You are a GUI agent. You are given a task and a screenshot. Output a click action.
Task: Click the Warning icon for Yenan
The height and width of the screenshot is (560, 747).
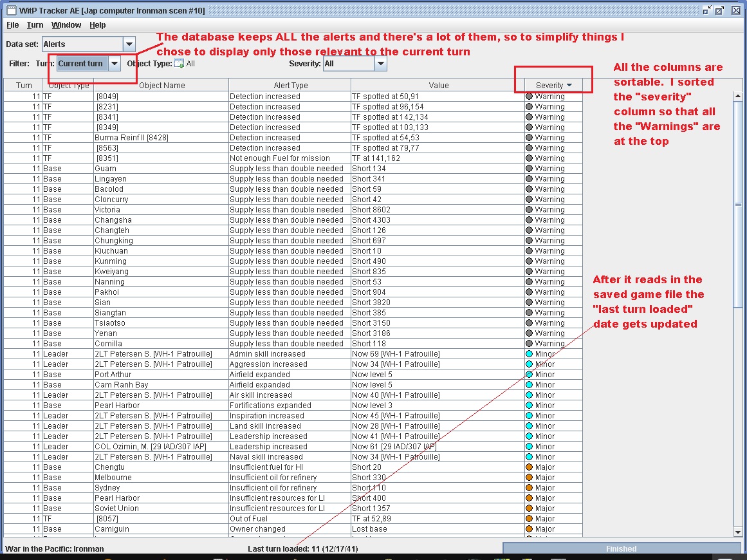tap(529, 333)
